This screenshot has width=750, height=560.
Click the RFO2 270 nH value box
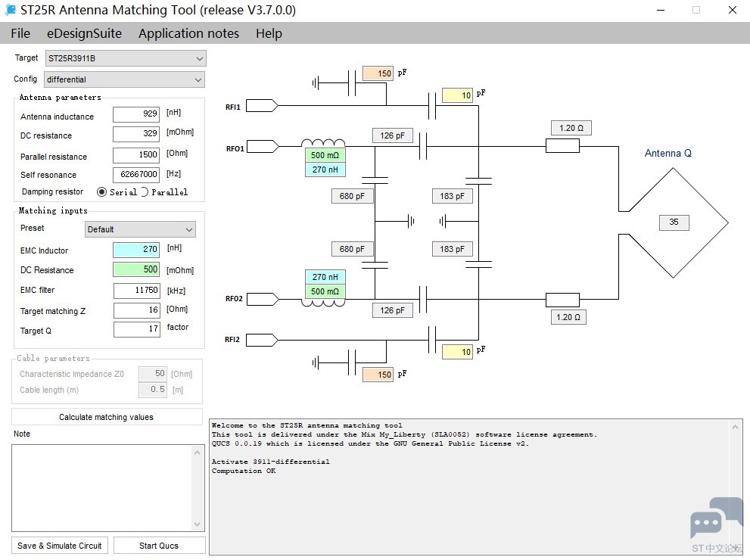click(x=325, y=277)
